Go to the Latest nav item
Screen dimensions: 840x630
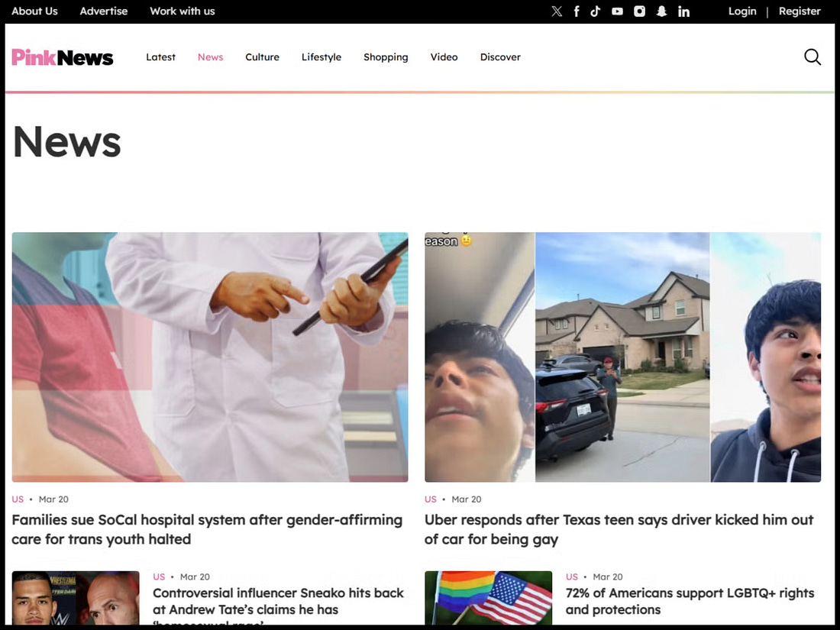[x=160, y=57]
